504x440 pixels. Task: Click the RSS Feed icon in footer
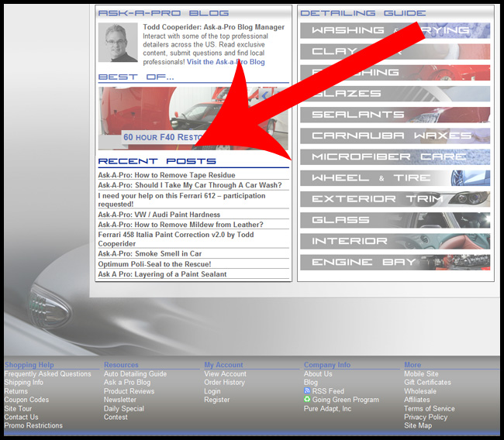[x=307, y=390]
